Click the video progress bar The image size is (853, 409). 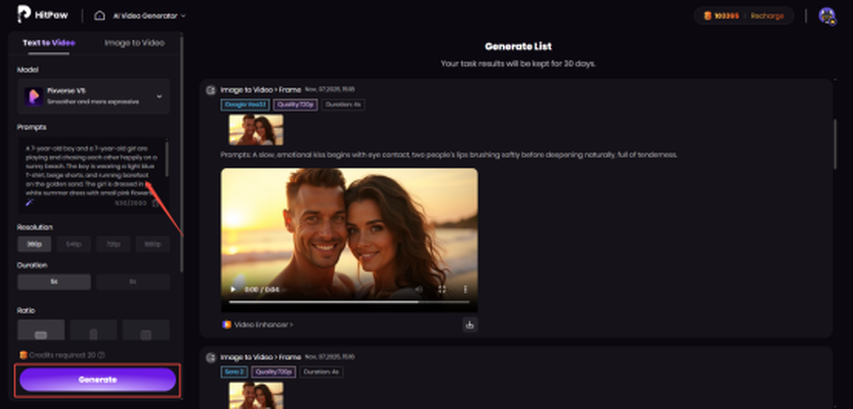point(349,301)
